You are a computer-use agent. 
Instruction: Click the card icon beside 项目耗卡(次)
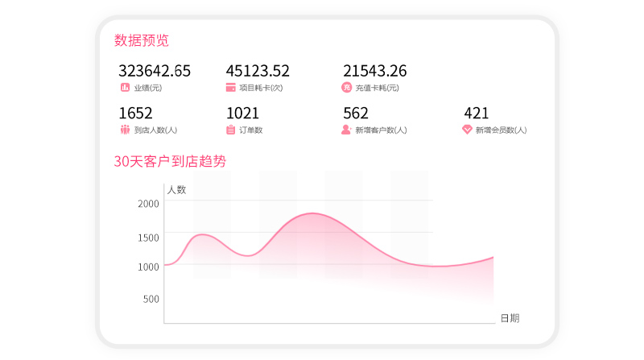(x=231, y=87)
